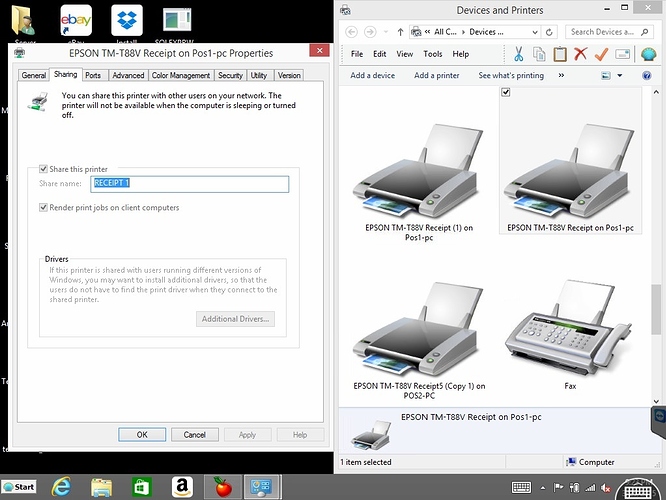
Task: Open the address bar history dropdown
Action: 535,32
